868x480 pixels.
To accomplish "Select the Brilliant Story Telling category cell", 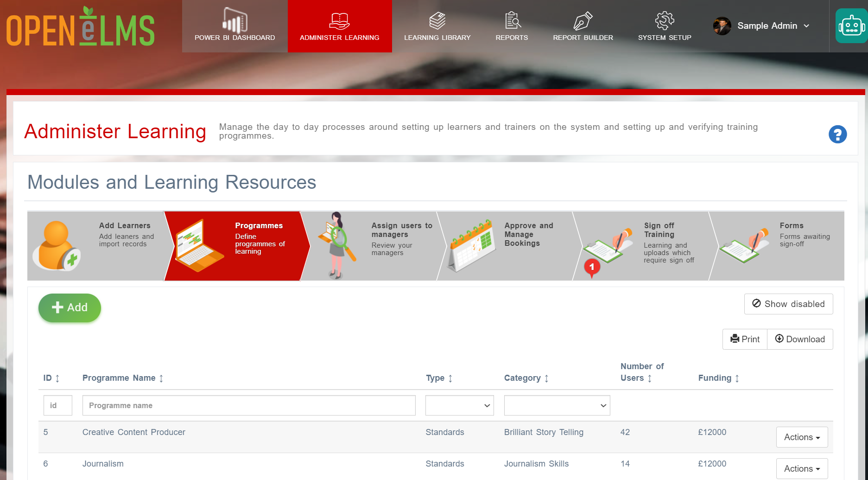I will (544, 432).
